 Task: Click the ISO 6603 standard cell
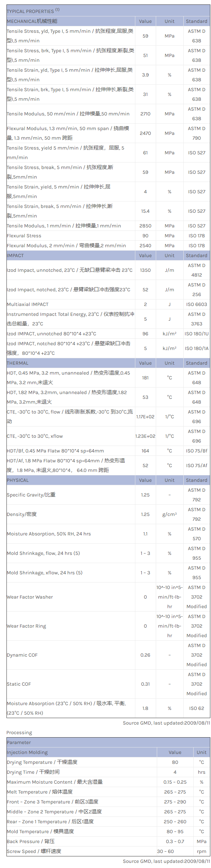(x=196, y=304)
